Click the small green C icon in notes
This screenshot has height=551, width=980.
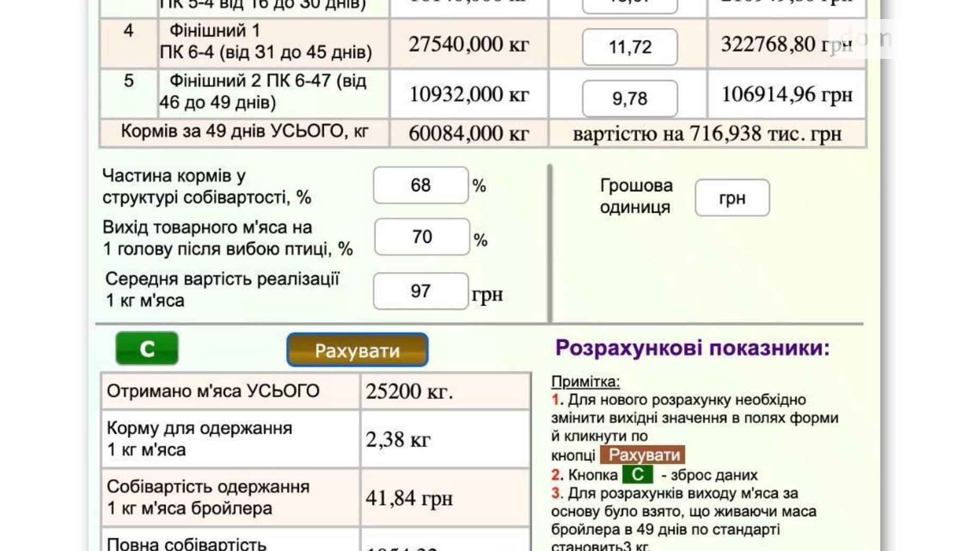pyautogui.click(x=637, y=474)
